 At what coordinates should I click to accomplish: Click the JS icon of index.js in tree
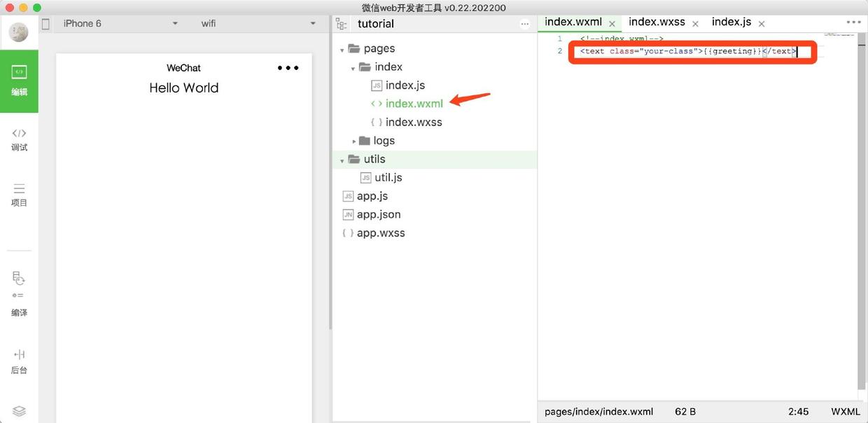tap(377, 85)
